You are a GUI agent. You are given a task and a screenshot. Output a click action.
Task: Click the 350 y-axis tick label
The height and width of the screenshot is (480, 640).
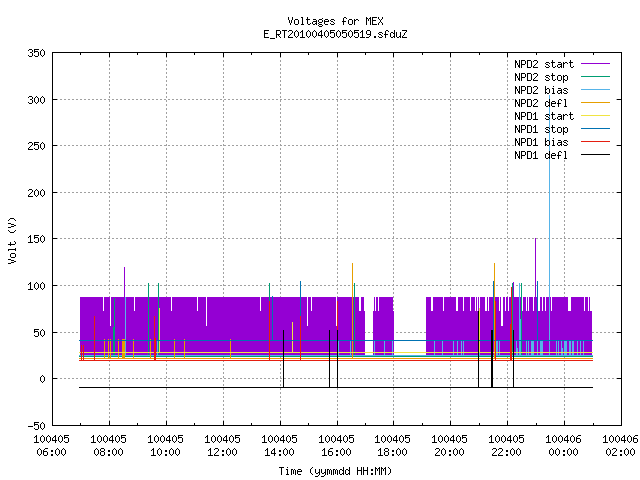point(36,53)
